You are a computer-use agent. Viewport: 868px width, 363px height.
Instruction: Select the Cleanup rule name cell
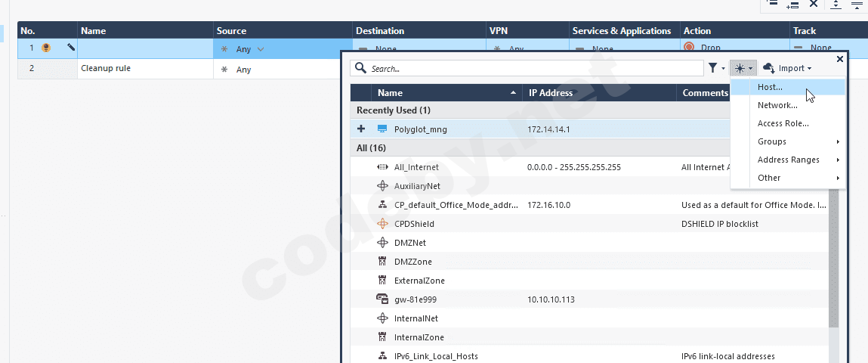click(x=145, y=69)
